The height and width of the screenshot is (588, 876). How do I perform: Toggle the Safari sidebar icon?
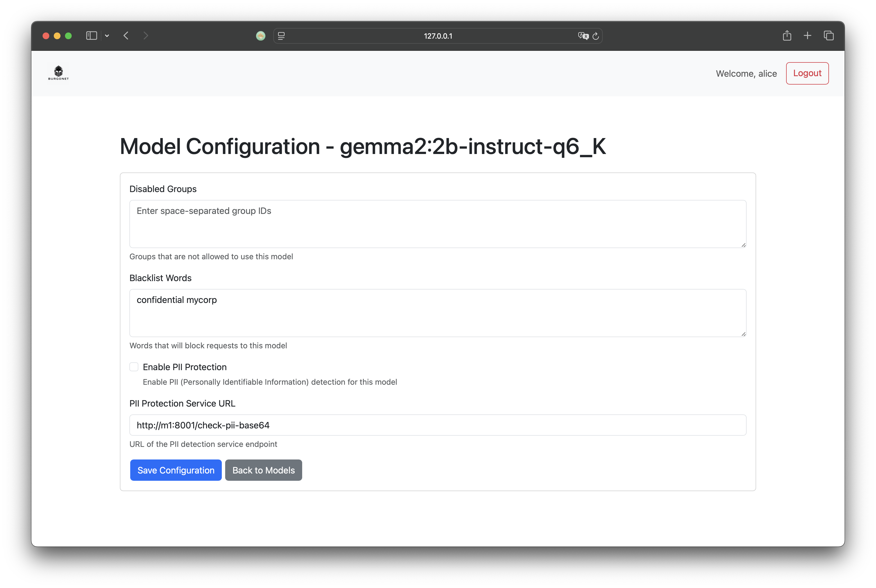(x=92, y=36)
